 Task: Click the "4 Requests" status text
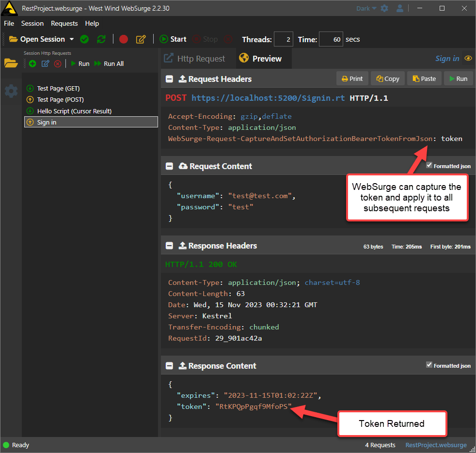380,445
